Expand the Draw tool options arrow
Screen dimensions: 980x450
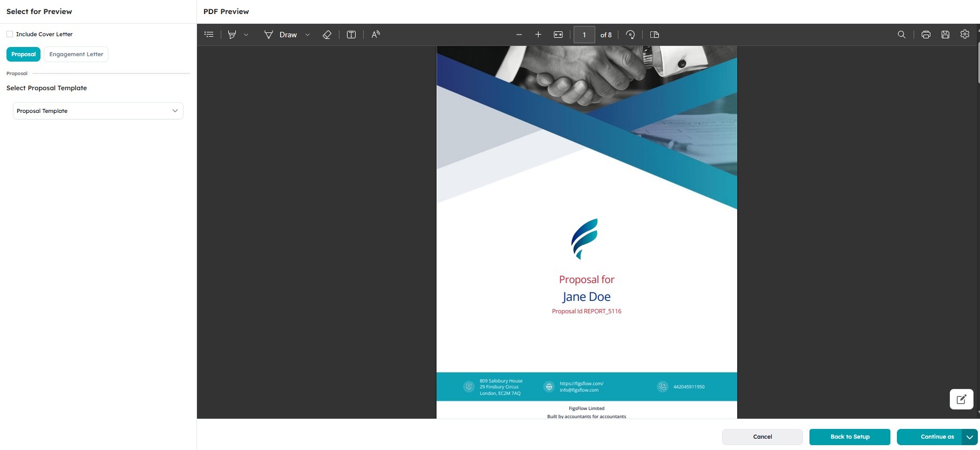pos(308,35)
